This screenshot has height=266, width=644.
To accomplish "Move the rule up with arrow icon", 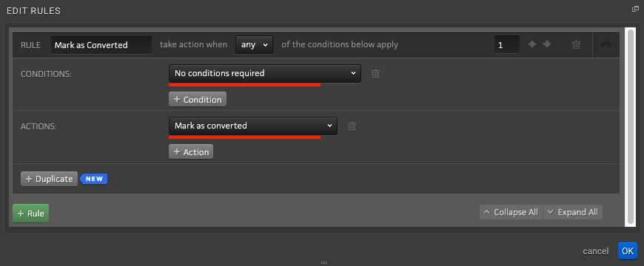I will [532, 44].
